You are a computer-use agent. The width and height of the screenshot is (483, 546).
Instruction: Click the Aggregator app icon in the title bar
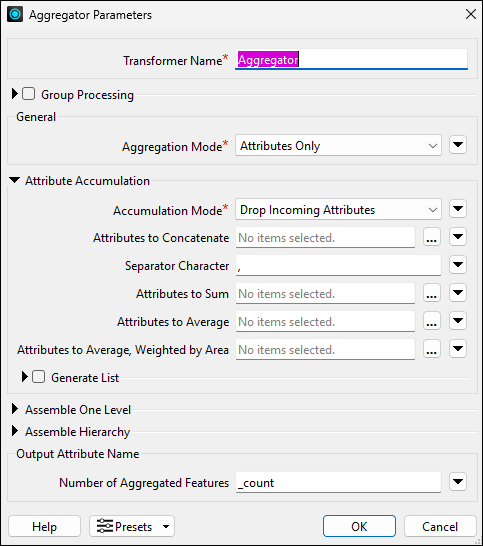pos(15,15)
